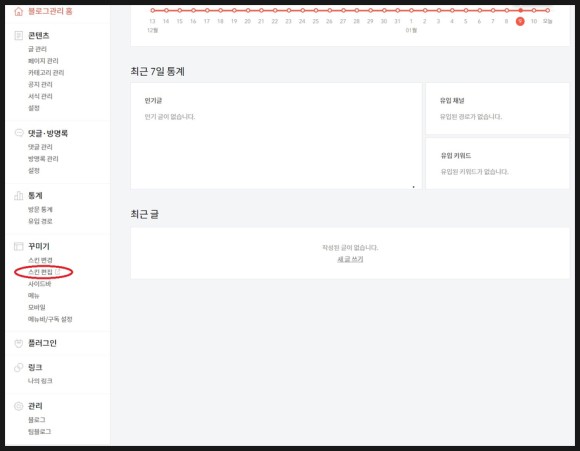Viewport: 580px width, 451px height.
Task: Click the 플러그인 plug icon
Action: tap(18, 343)
